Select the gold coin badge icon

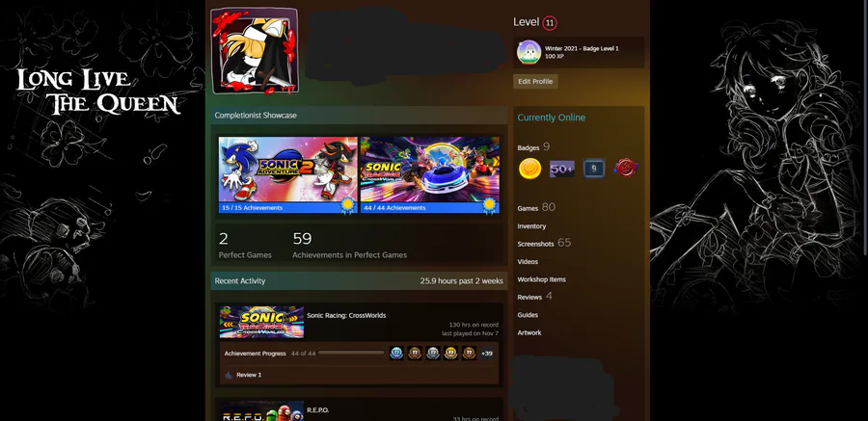pos(529,169)
